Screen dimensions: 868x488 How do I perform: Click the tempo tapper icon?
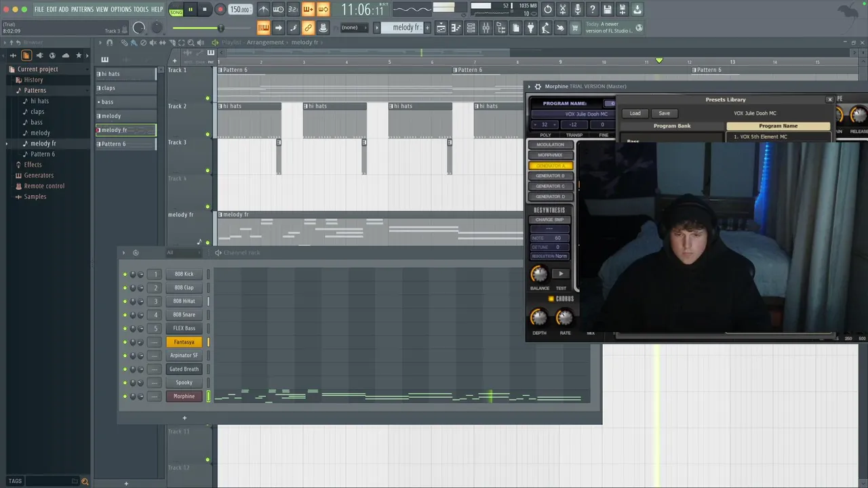pos(545,28)
